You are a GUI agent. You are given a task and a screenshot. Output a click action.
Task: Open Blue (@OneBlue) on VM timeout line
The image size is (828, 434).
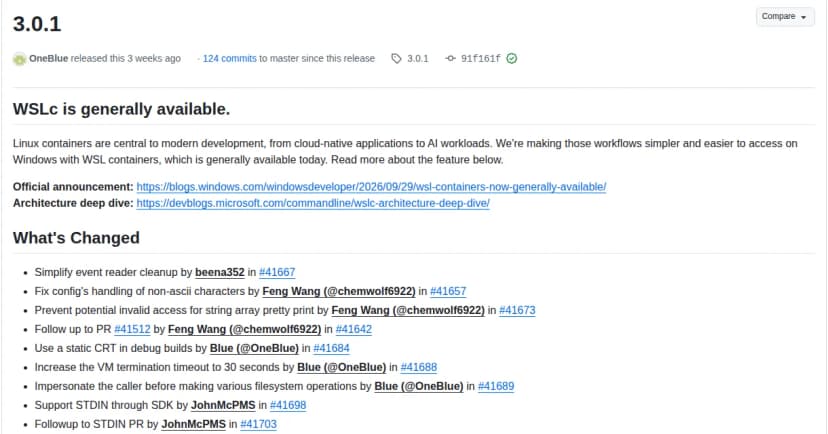342,367
